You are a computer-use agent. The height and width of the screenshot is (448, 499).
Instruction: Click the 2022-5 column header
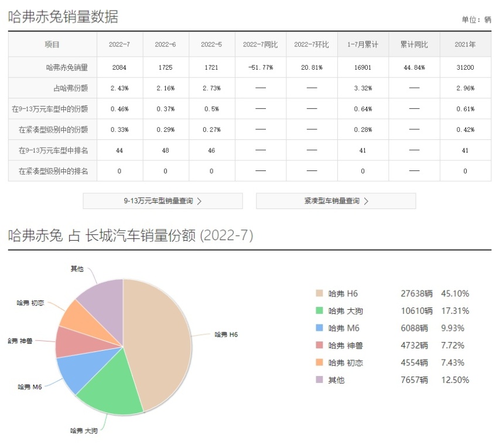[212, 45]
